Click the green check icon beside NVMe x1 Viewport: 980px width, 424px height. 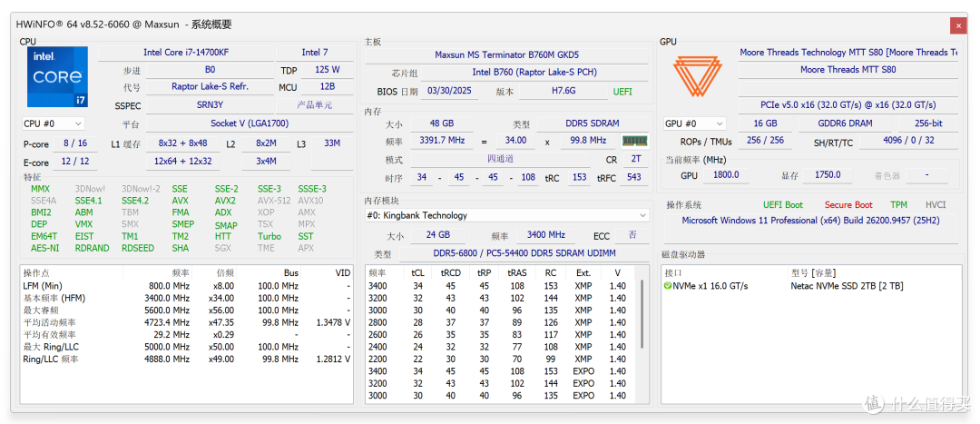point(668,286)
